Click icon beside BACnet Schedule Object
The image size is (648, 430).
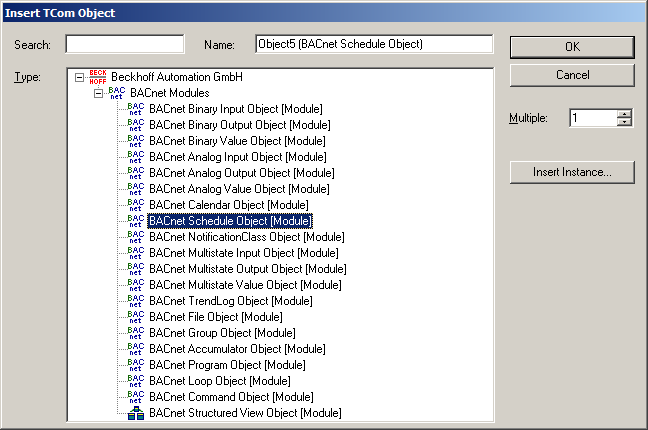[x=136, y=221]
